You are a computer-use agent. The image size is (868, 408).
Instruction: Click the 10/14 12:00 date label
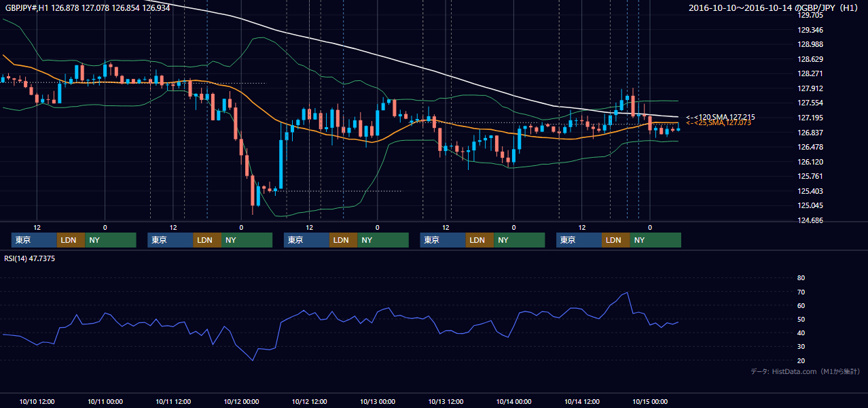click(582, 401)
